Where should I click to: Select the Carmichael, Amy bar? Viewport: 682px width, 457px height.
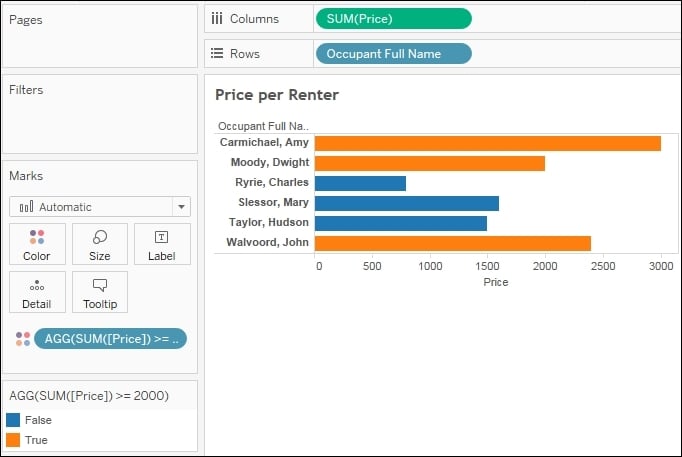(488, 143)
